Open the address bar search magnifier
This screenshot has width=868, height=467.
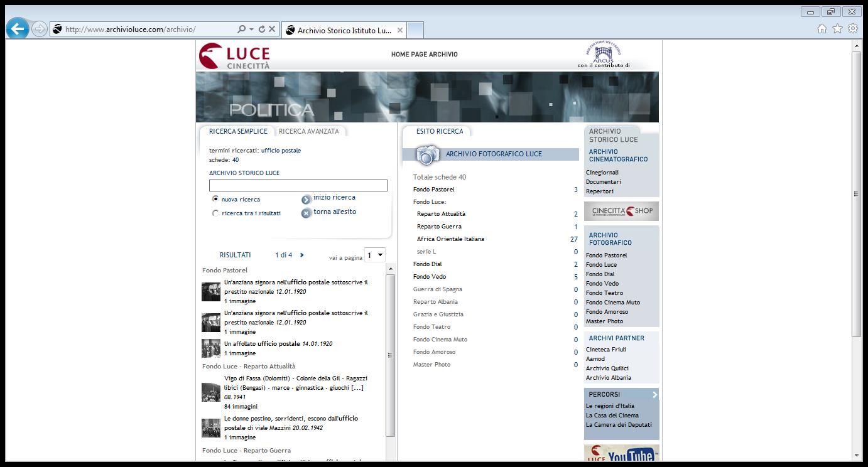(241, 29)
